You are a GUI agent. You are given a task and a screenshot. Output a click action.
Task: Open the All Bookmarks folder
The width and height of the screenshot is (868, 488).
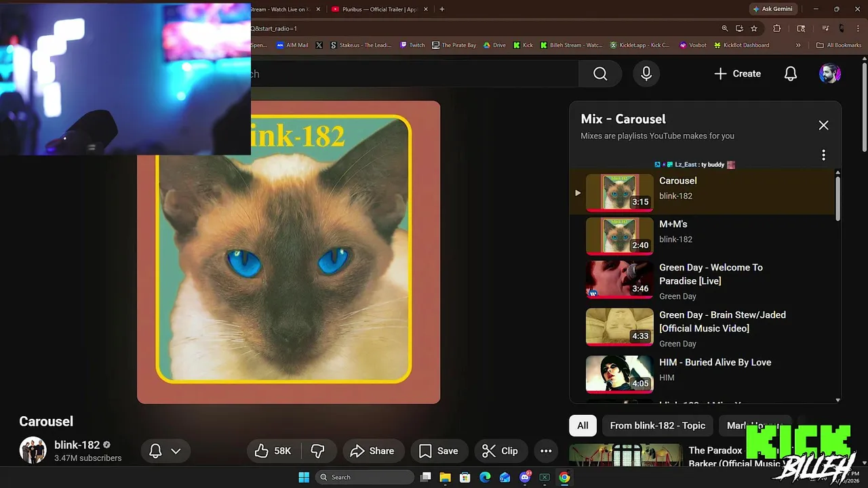(839, 45)
